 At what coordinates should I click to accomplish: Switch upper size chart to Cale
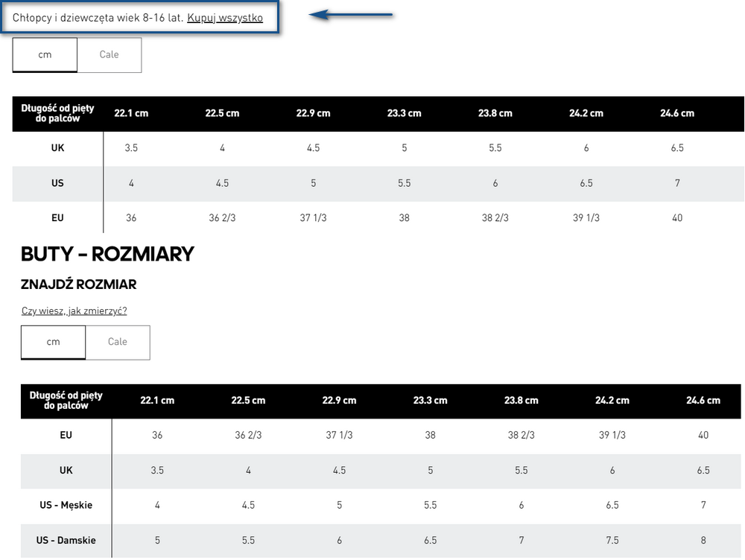(x=110, y=54)
